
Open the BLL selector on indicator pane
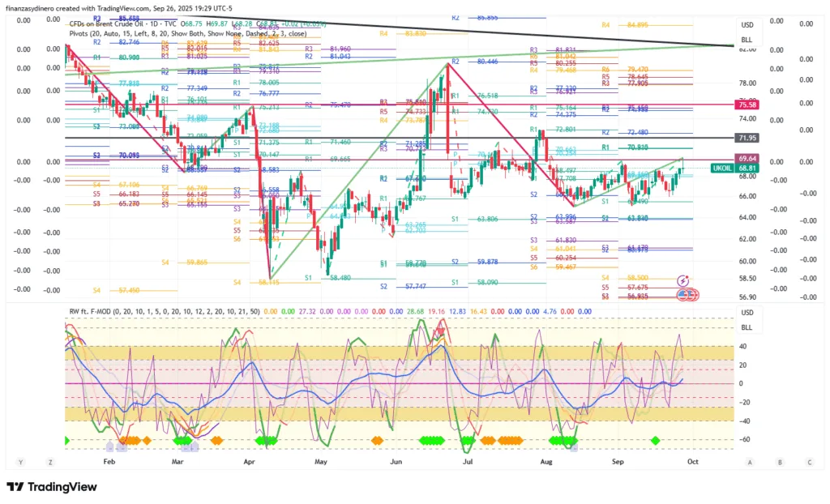(747, 327)
